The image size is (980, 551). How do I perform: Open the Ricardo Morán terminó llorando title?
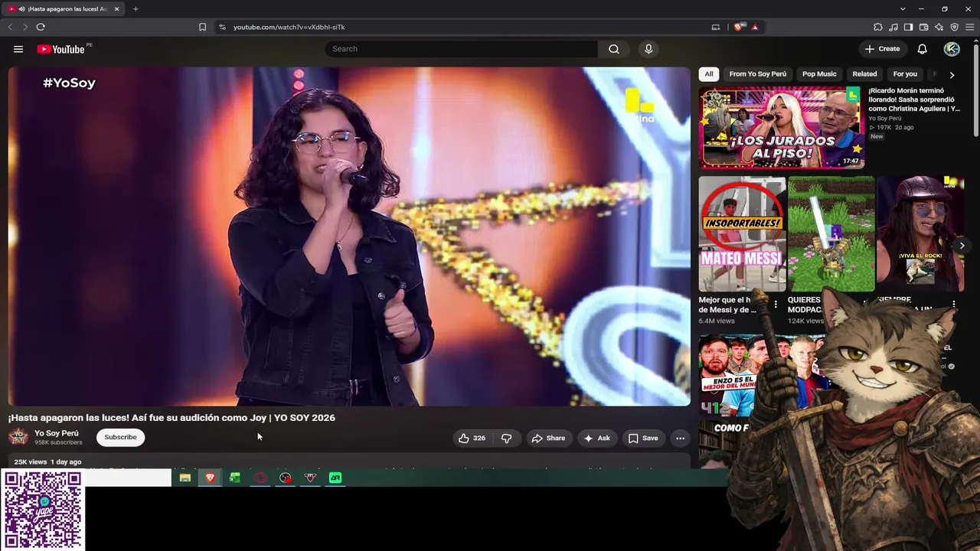914,99
